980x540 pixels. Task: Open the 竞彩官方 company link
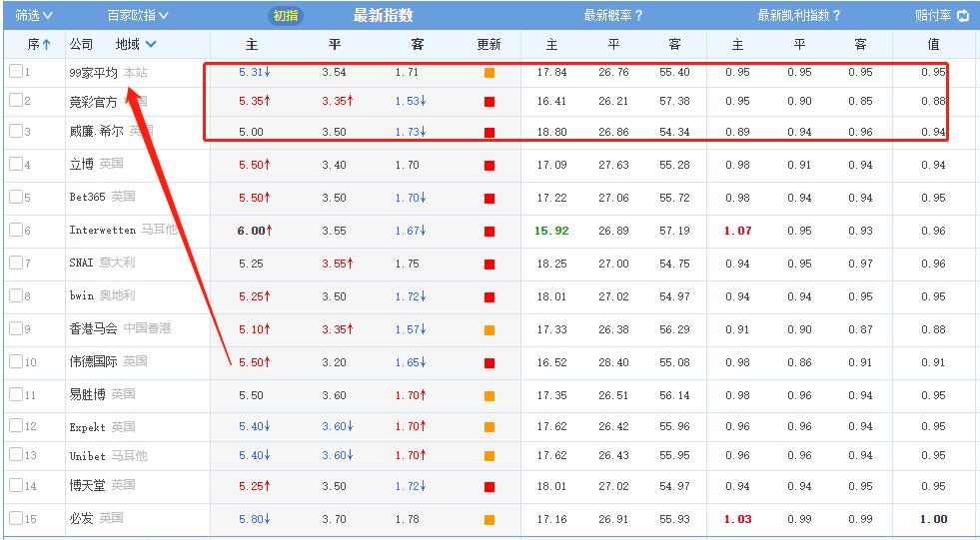tap(93, 102)
